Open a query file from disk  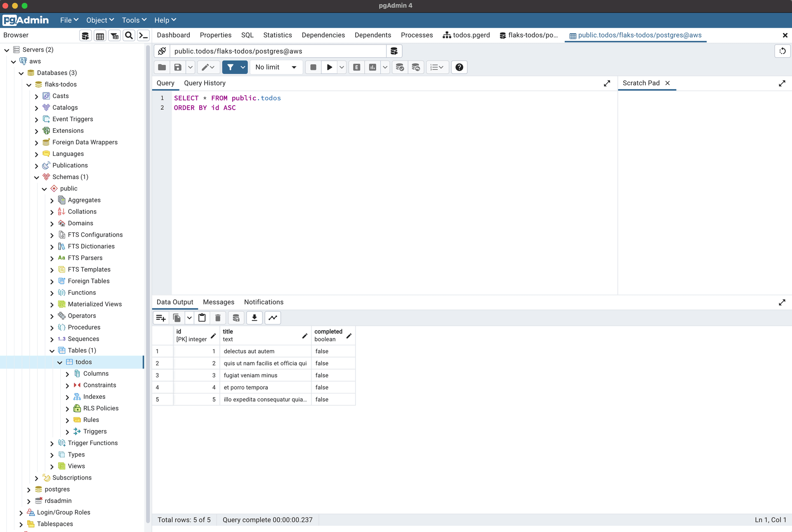pos(161,67)
